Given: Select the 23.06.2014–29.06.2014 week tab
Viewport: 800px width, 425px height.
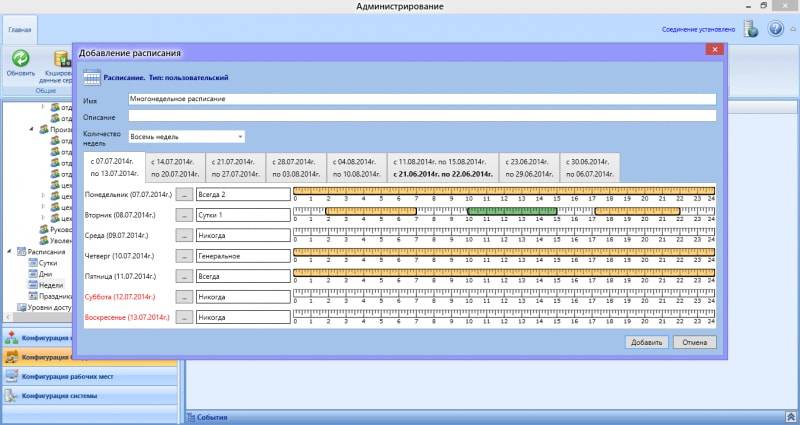Looking at the screenshot, I should coord(530,166).
